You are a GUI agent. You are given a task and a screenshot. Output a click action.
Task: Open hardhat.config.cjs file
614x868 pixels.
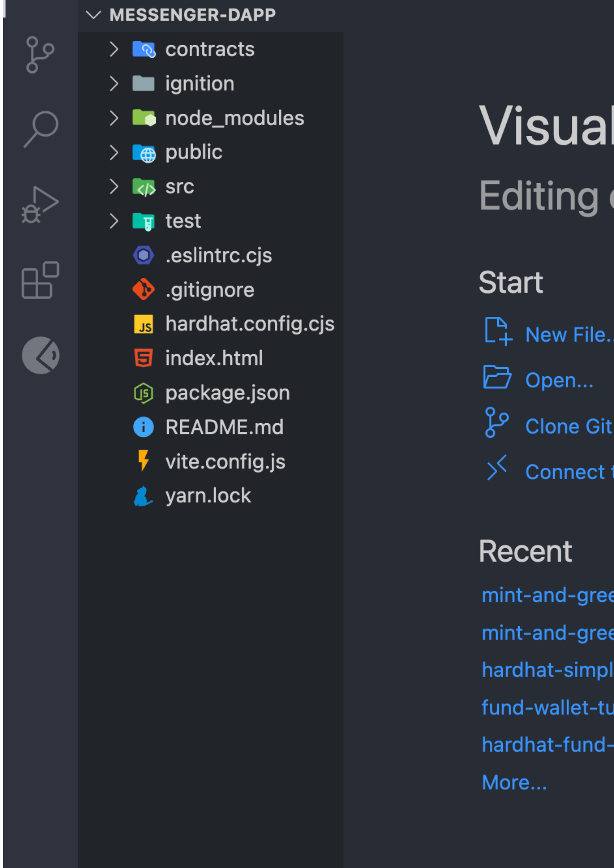[x=250, y=324]
